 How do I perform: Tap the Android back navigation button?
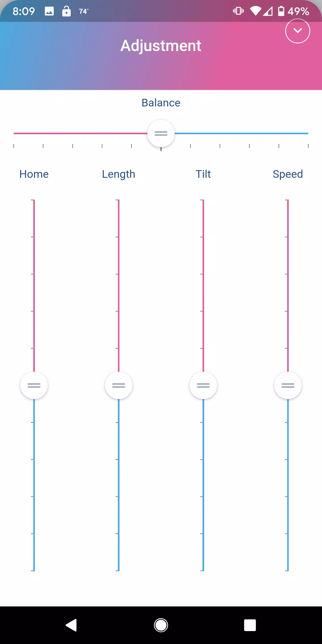pos(71,625)
